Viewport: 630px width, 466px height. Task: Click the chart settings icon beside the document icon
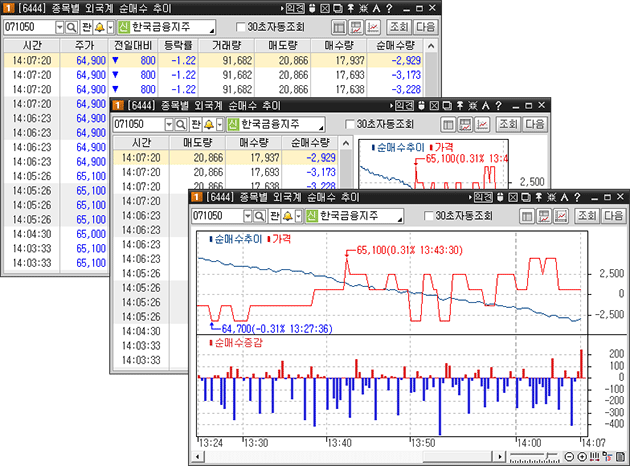[x=608, y=457]
